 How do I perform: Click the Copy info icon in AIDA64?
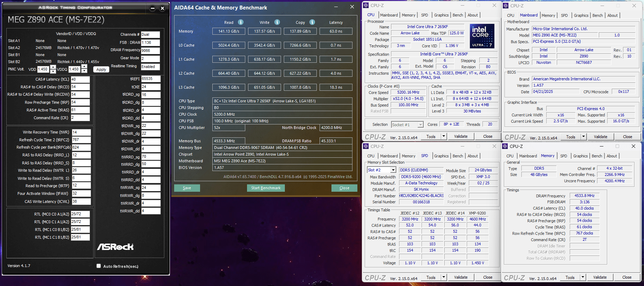click(312, 22)
